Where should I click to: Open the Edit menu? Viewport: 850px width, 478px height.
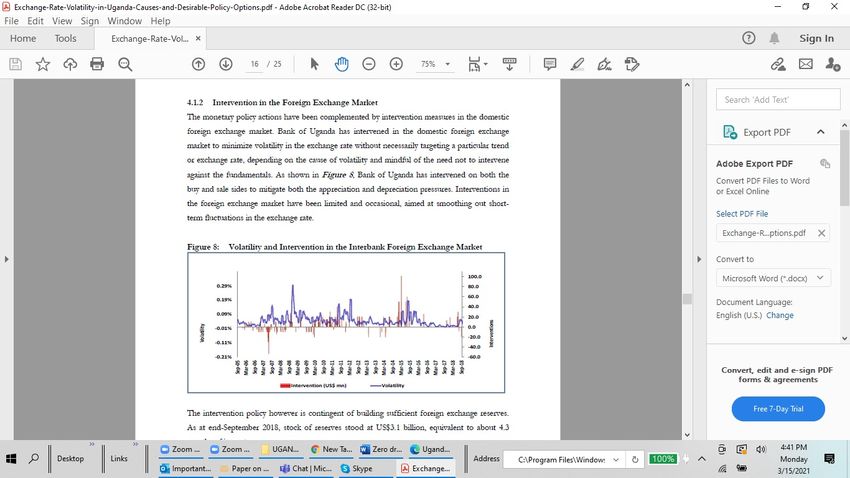[x=35, y=21]
